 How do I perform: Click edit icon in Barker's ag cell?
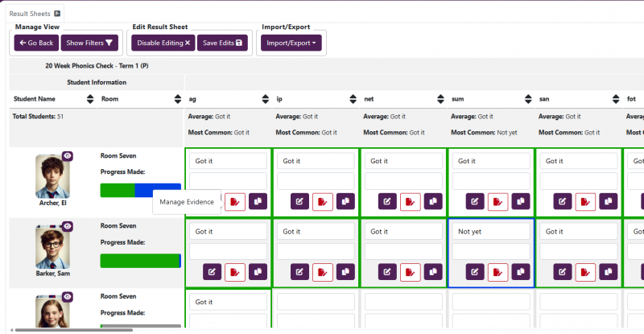(x=213, y=272)
